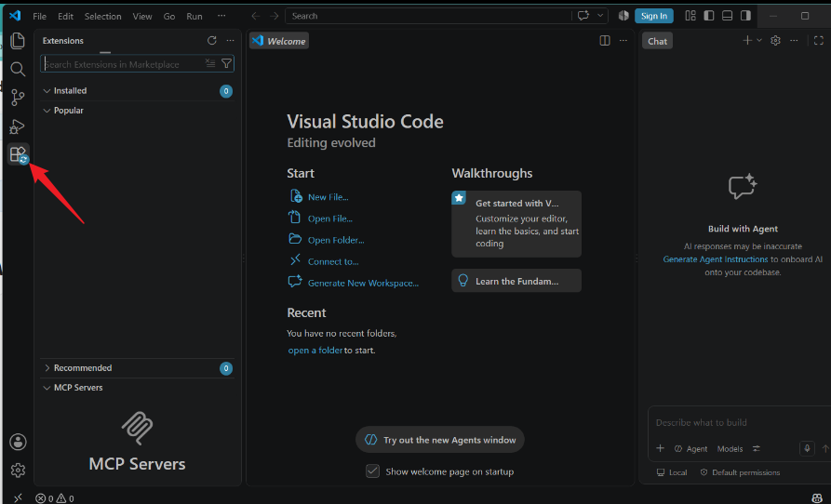
Task: Collapse the MCP Servers section
Action: coord(137,388)
